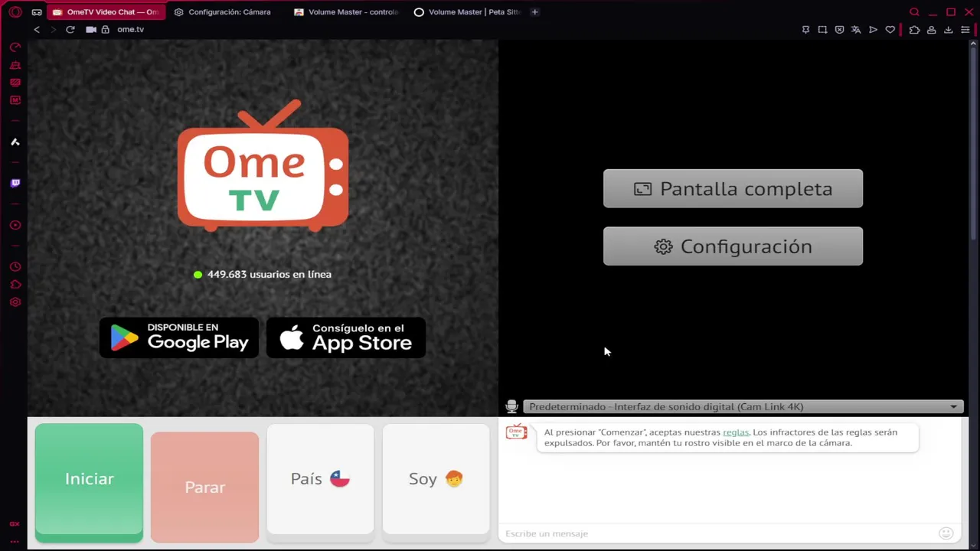Image resolution: width=980 pixels, height=551 pixels.
Task: Open the sidebar's three-dot more options
Action: pyautogui.click(x=15, y=541)
